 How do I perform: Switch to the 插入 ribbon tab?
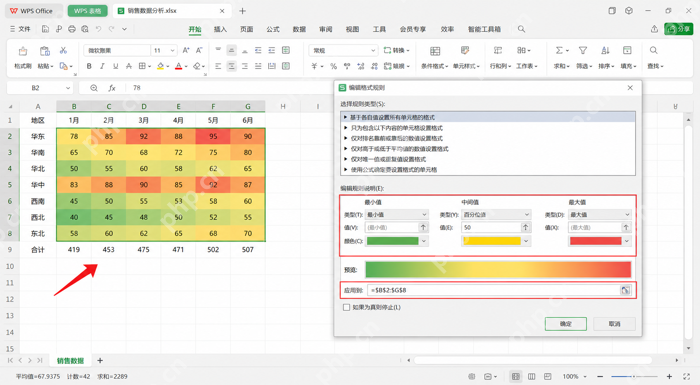click(x=220, y=29)
